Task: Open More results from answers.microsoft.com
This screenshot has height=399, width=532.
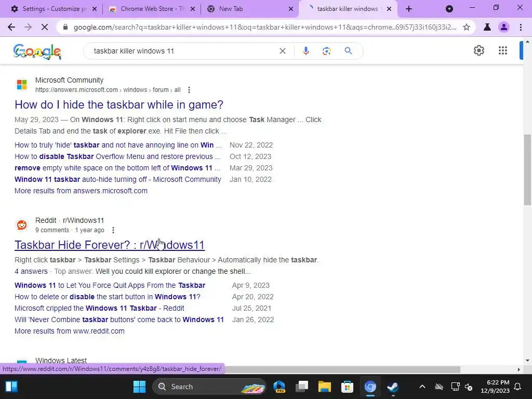Action: (81, 191)
